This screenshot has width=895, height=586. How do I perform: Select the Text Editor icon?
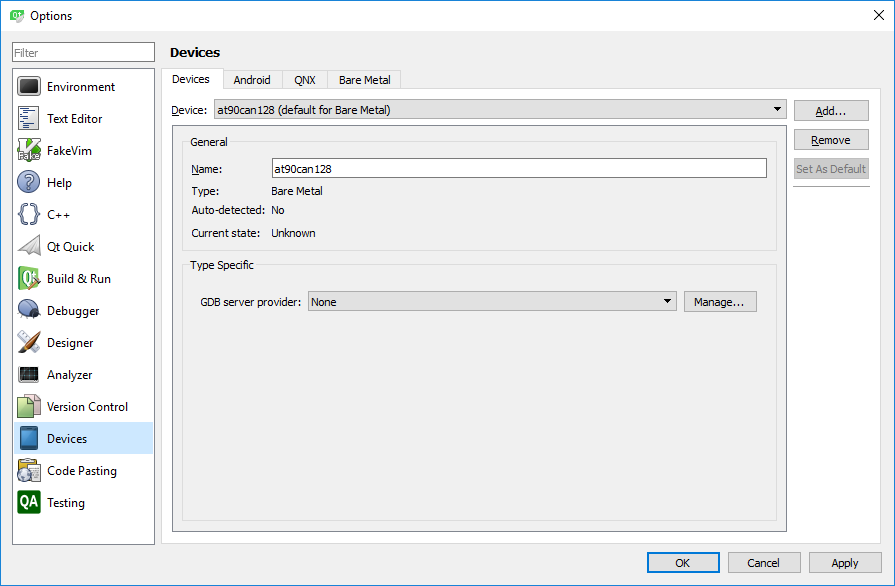coord(29,119)
